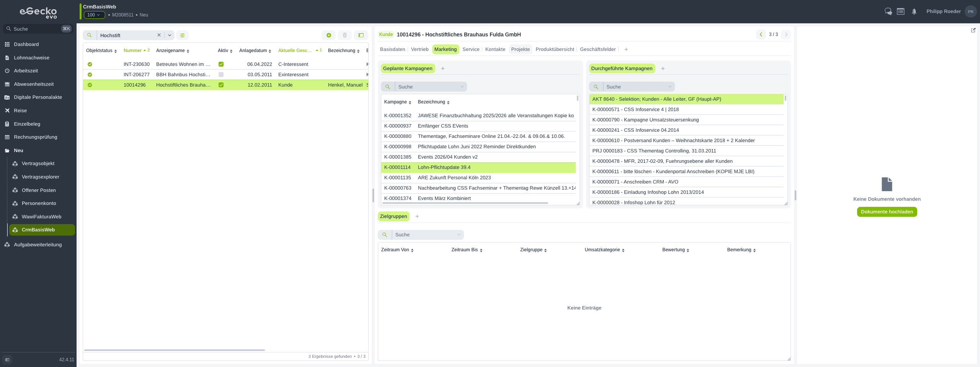The width and height of the screenshot is (980, 367).
Task: Collapse the sidebar with bottom-left icon
Action: pos(7,360)
